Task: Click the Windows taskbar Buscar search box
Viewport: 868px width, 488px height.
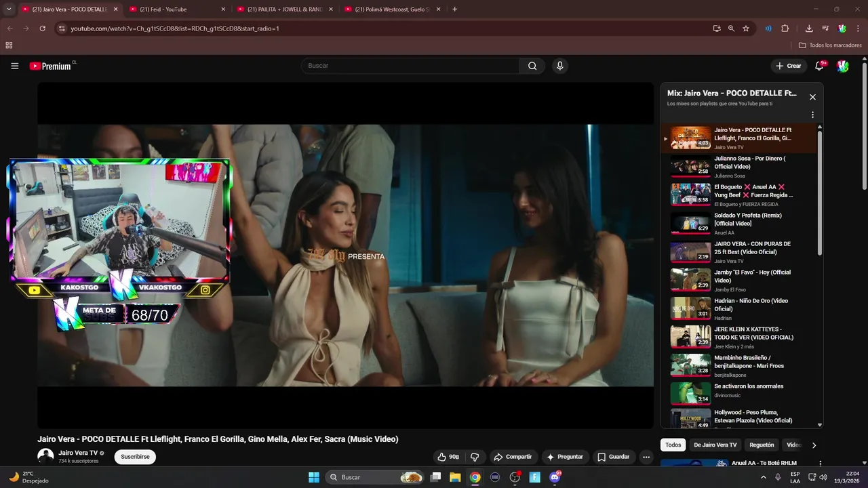Action: point(375,477)
